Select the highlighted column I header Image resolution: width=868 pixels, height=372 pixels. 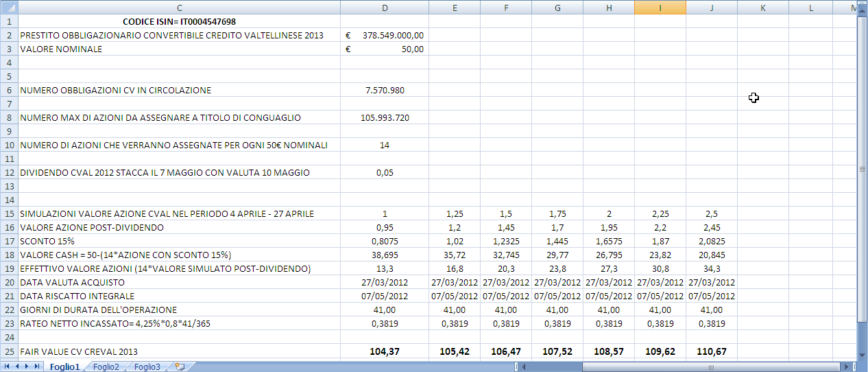click(x=660, y=8)
